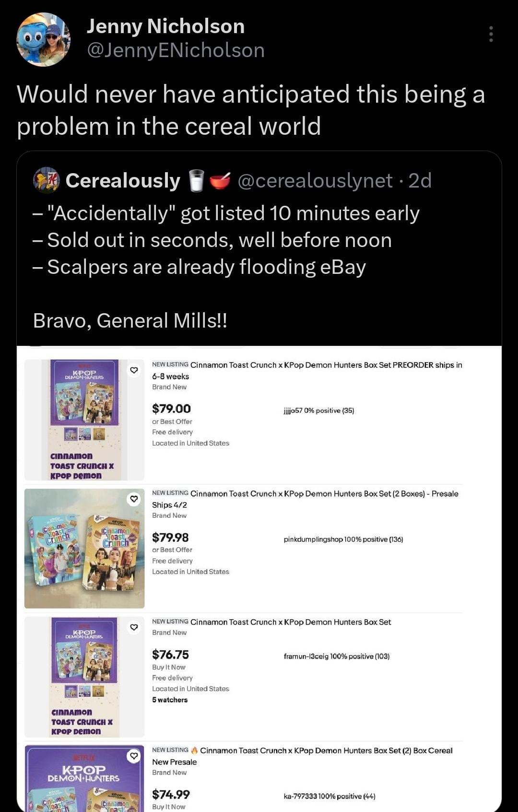Open the Box Cereal New Presale listing title
The height and width of the screenshot is (812, 518).
click(326, 756)
